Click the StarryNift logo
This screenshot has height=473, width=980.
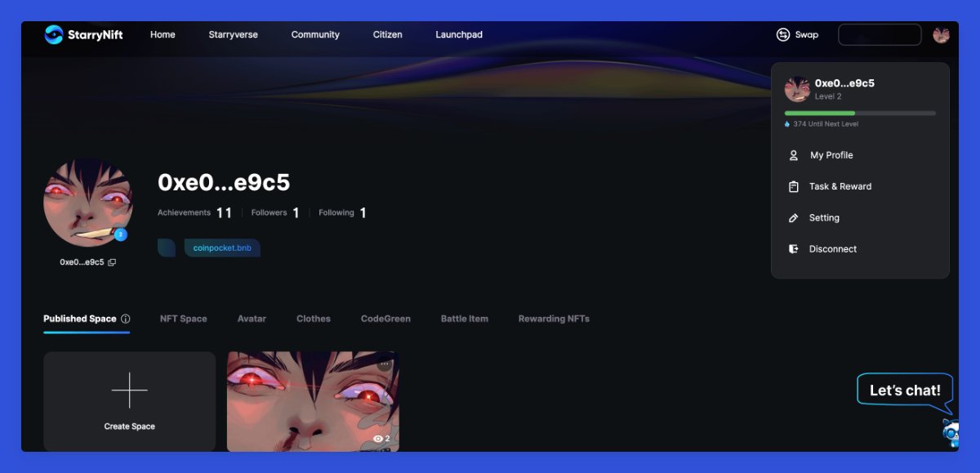83,34
